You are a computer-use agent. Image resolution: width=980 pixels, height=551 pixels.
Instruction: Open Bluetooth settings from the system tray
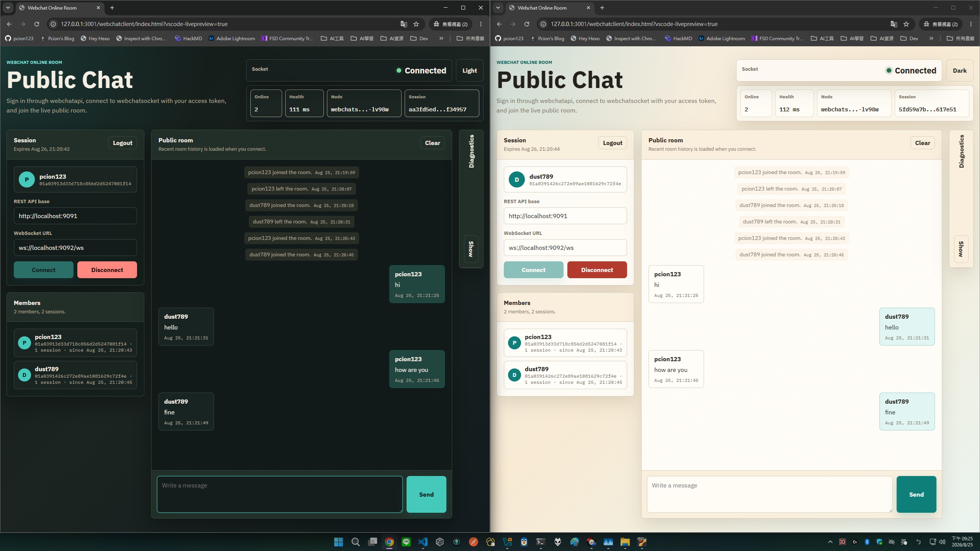867,542
